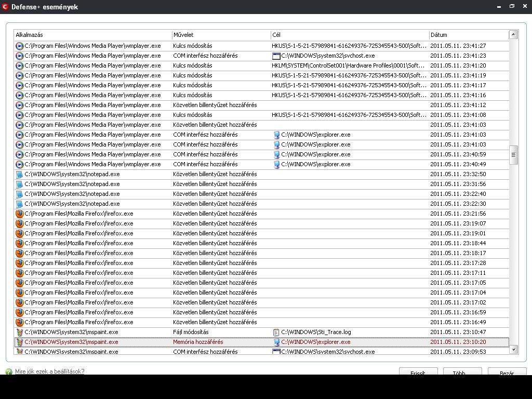Click the Bezár button

click(x=507, y=372)
